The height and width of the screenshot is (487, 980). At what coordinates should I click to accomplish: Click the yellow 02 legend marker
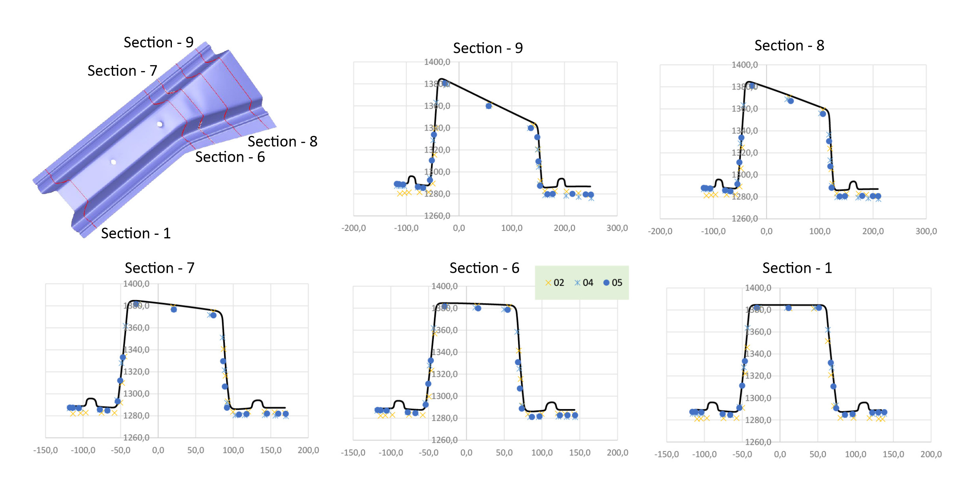pos(548,283)
